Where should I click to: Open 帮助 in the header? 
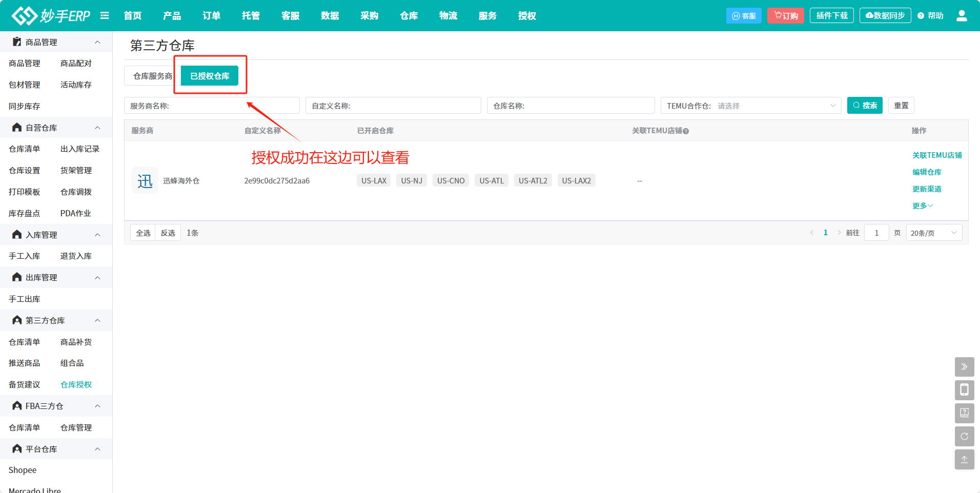tap(930, 15)
